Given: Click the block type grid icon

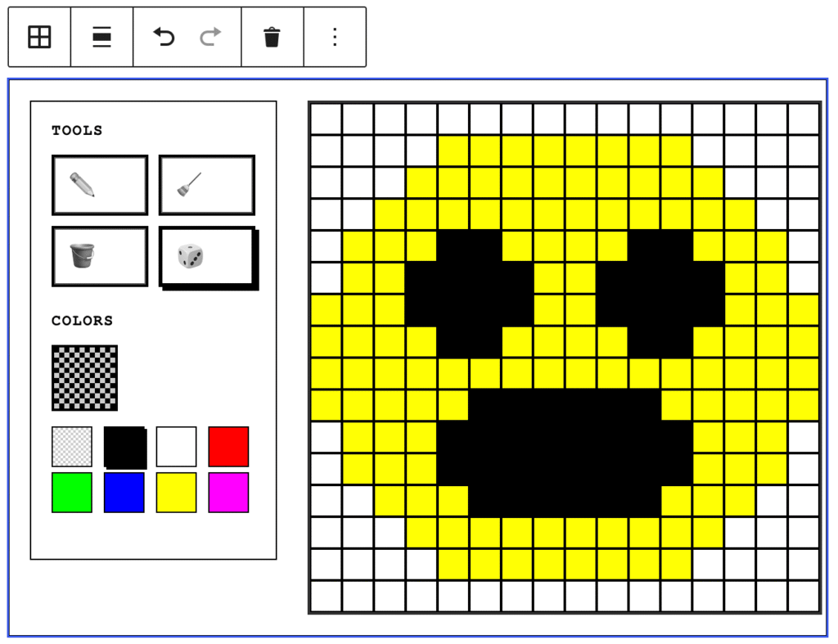Looking at the screenshot, I should (39, 37).
